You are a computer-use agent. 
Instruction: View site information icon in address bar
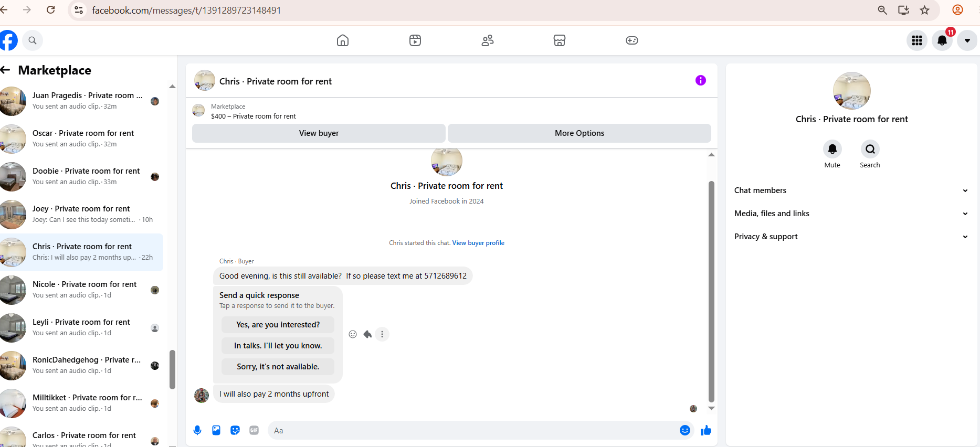click(79, 10)
